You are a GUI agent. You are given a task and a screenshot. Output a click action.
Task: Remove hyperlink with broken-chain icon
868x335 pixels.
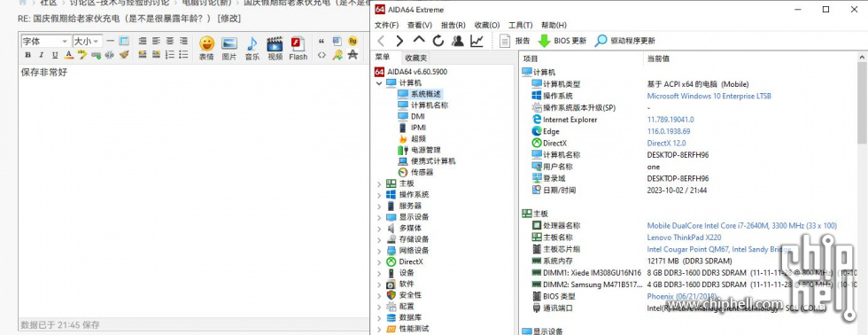[x=109, y=55]
